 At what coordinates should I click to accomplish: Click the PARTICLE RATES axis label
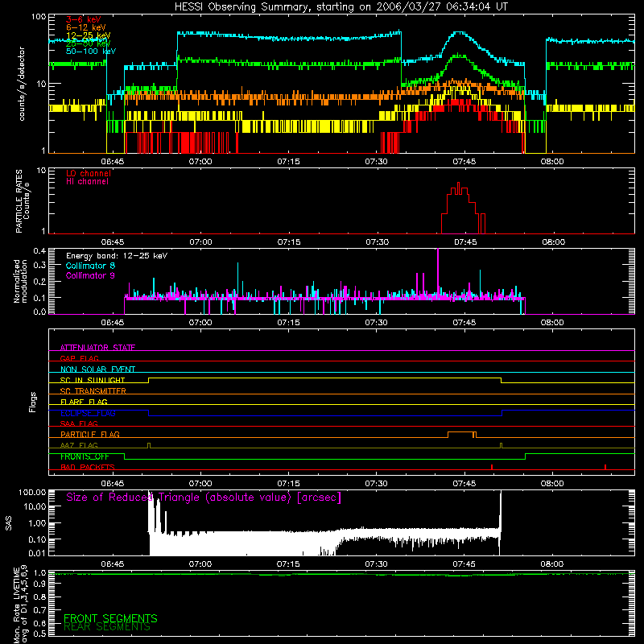coord(23,201)
